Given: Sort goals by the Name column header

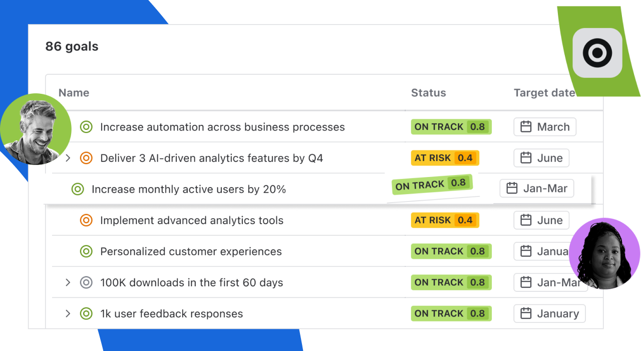Looking at the screenshot, I should [74, 93].
